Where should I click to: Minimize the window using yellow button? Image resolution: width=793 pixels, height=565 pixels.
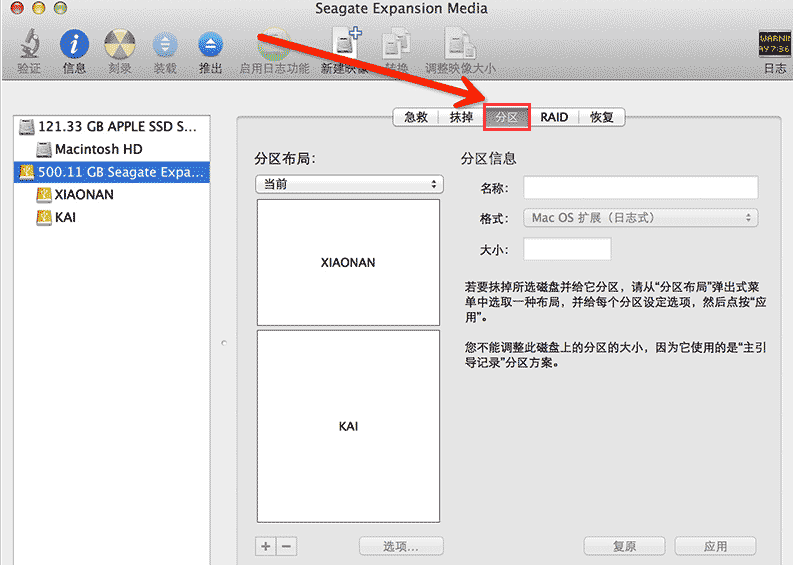pyautogui.click(x=39, y=8)
